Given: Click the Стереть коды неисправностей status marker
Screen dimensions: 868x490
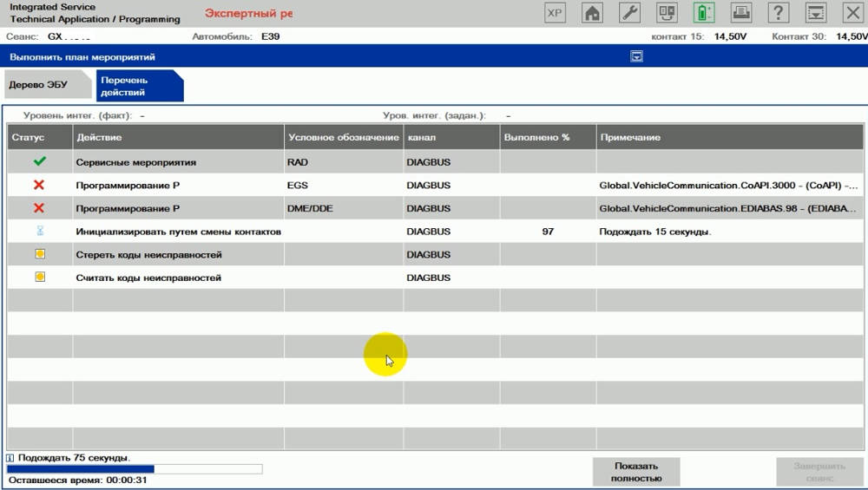Looking at the screenshot, I should [39, 255].
